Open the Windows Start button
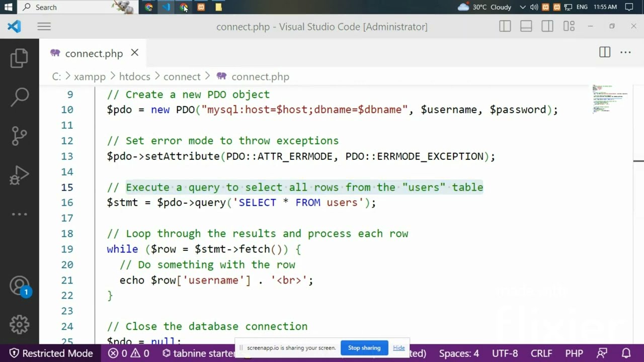Image resolution: width=644 pixels, height=362 pixels. pos(8,7)
